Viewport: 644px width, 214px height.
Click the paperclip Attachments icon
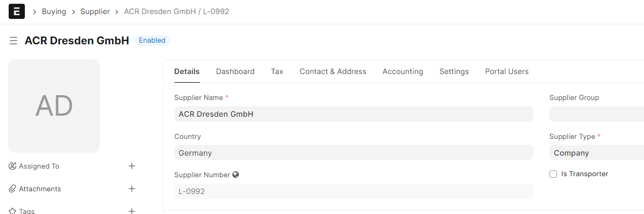point(12,189)
